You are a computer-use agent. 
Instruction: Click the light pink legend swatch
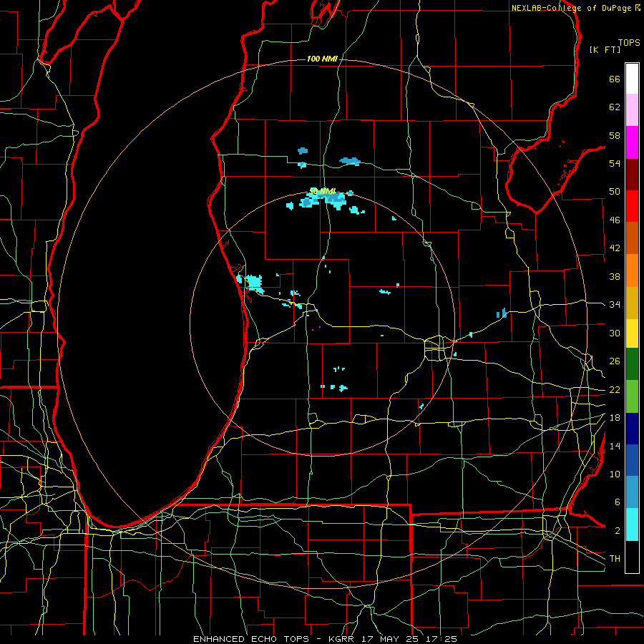click(x=632, y=109)
